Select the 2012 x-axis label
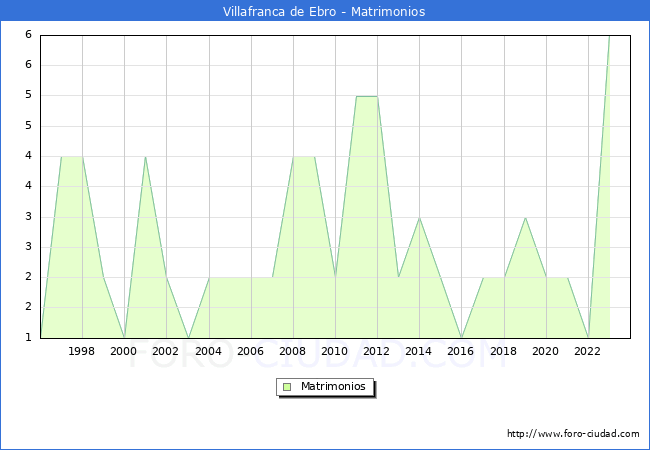The image size is (650, 450). point(376,351)
